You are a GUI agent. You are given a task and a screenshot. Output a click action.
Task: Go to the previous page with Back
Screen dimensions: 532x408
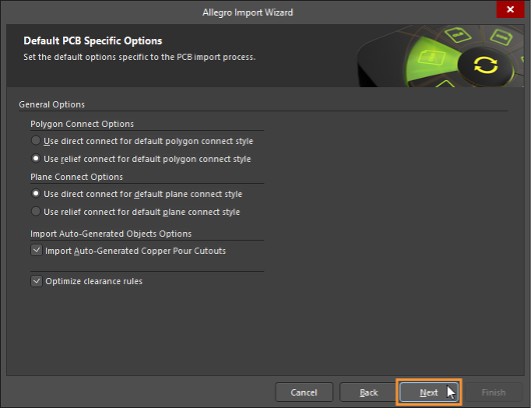pyautogui.click(x=368, y=392)
